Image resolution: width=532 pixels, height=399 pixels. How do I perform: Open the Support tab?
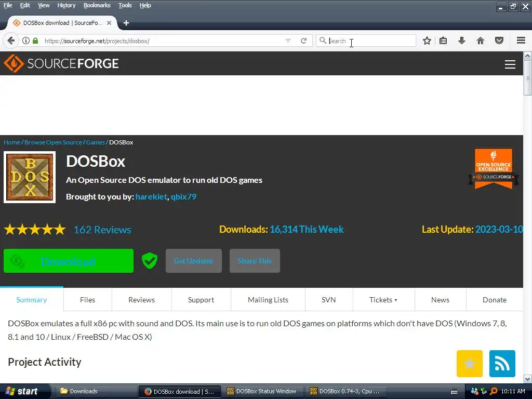(x=201, y=300)
